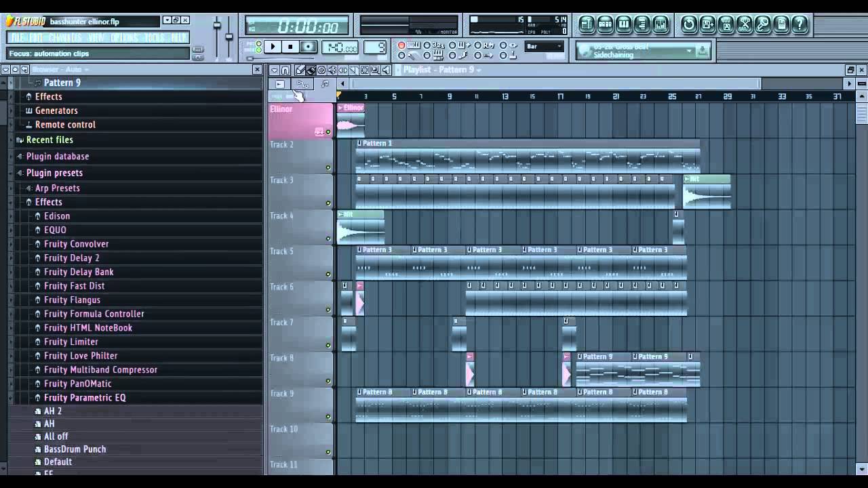Select the Draw pencil tool in Playlist
This screenshot has height=488, width=868.
click(x=300, y=70)
